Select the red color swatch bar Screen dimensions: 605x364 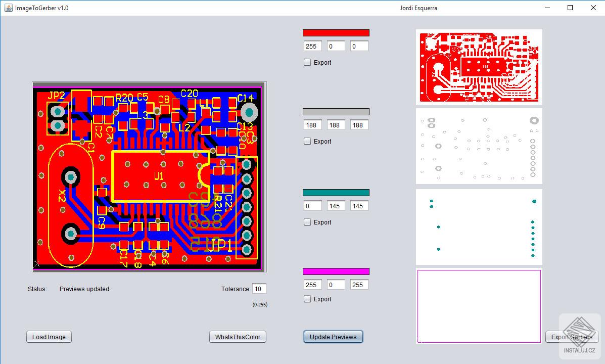tap(336, 33)
